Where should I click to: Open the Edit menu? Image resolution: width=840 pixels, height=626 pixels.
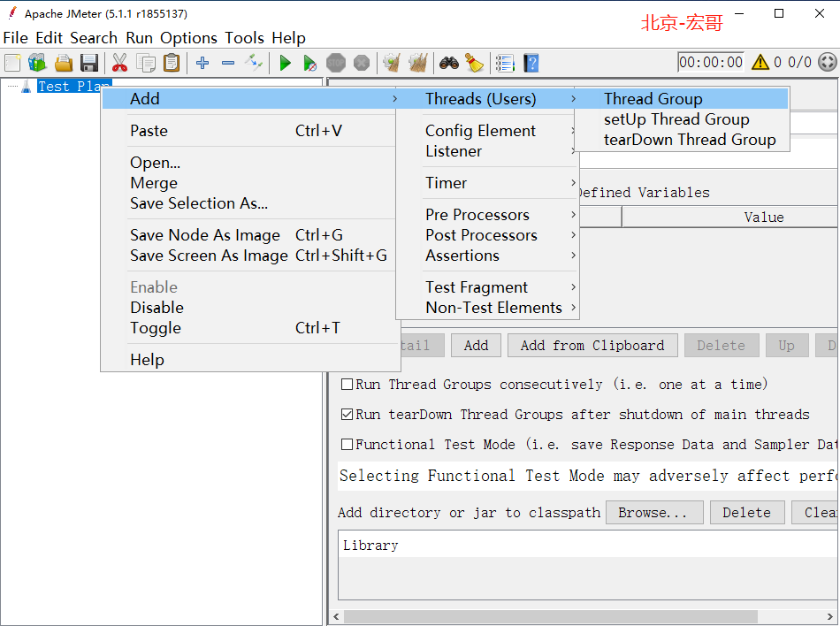click(x=49, y=38)
